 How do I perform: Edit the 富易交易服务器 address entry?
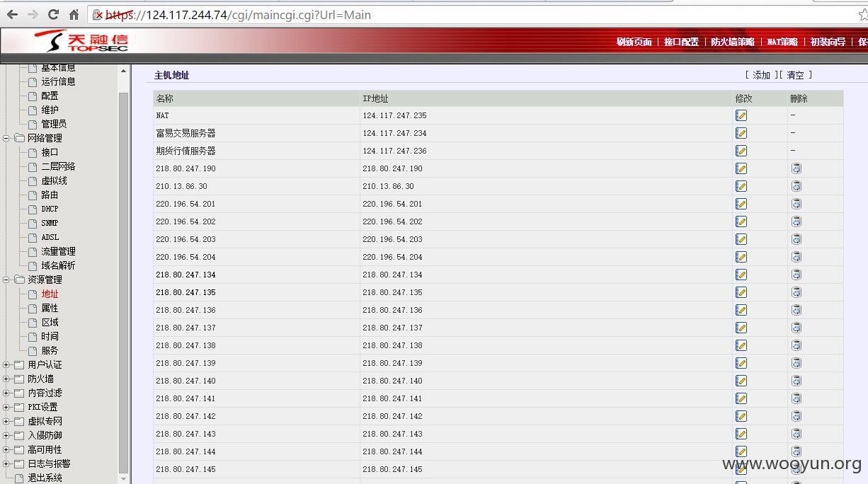pos(741,133)
